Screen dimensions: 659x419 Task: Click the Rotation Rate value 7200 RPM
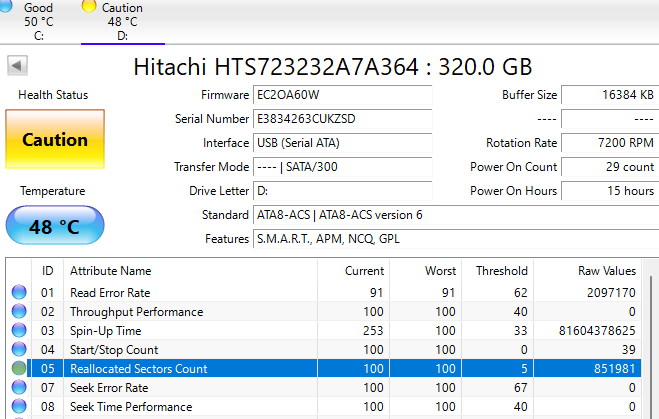pyautogui.click(x=610, y=143)
